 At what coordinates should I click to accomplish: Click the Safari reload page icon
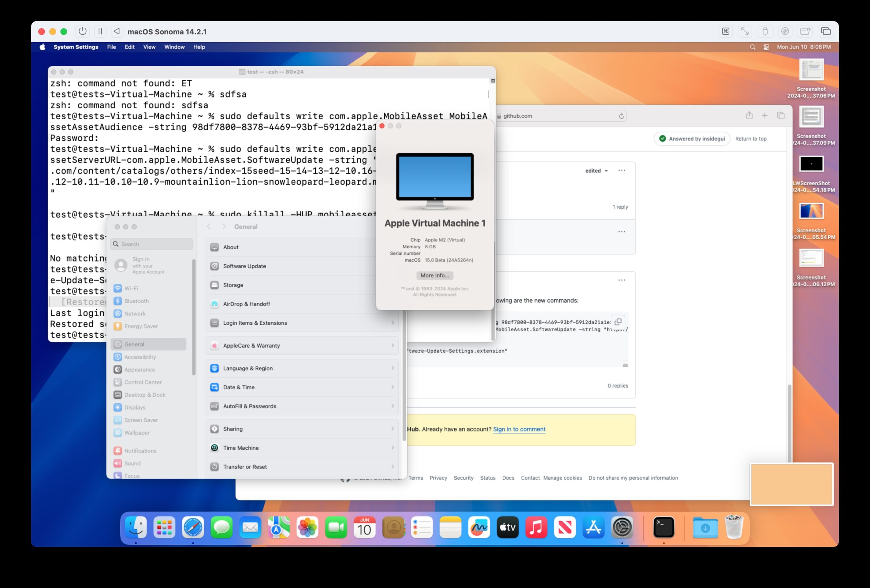[622, 116]
